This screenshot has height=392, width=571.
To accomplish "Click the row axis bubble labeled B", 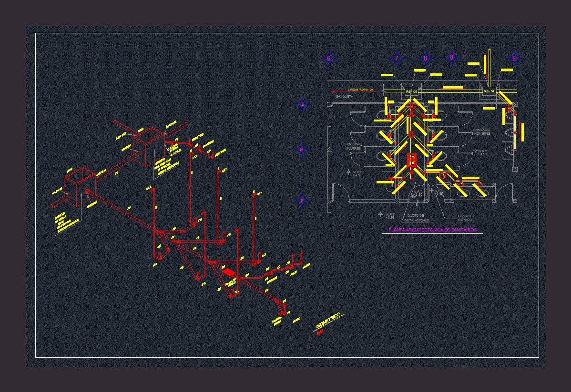I will click(302, 150).
